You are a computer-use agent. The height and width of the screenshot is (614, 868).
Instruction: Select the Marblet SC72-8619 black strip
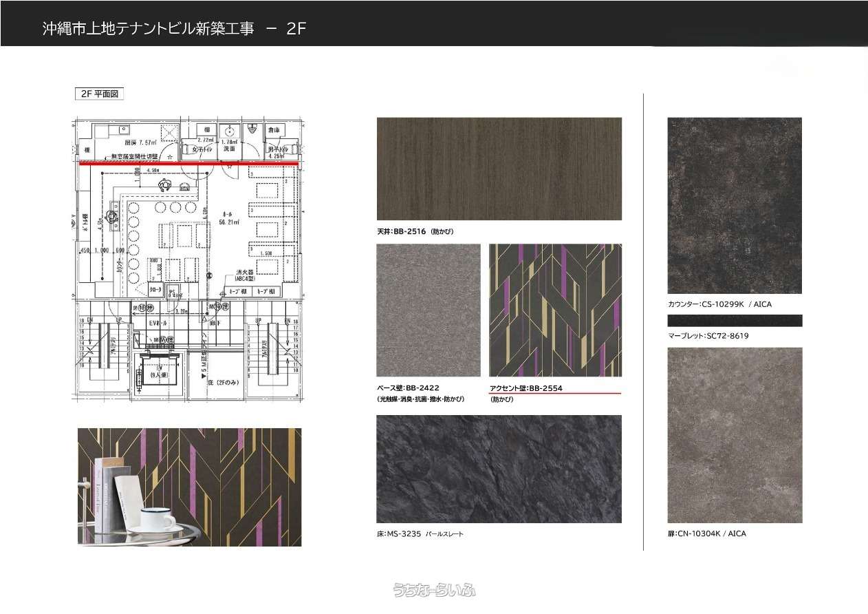click(735, 321)
